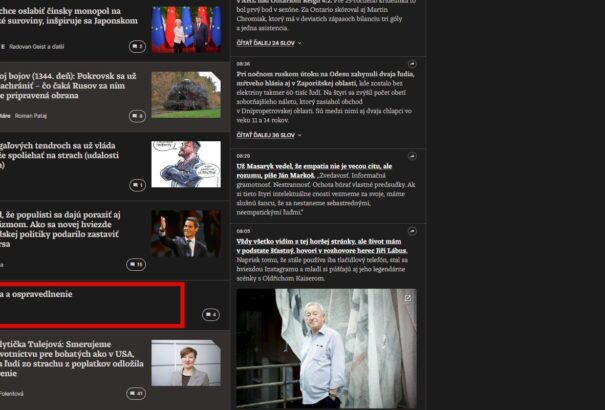Open the EU and China flags thumbnail
Screen dimensions: 605x410
(186, 29)
